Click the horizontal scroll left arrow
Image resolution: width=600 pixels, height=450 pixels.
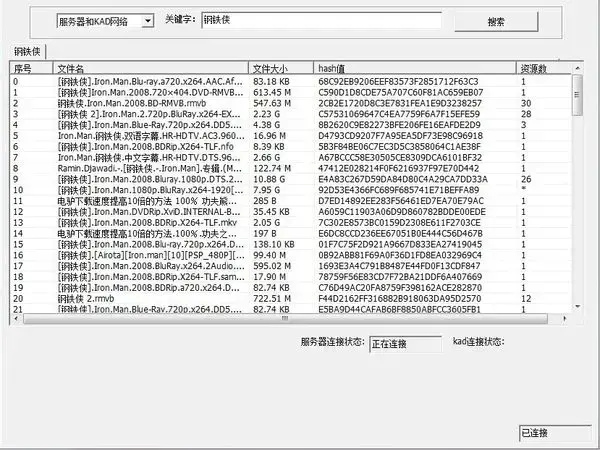click(16, 318)
